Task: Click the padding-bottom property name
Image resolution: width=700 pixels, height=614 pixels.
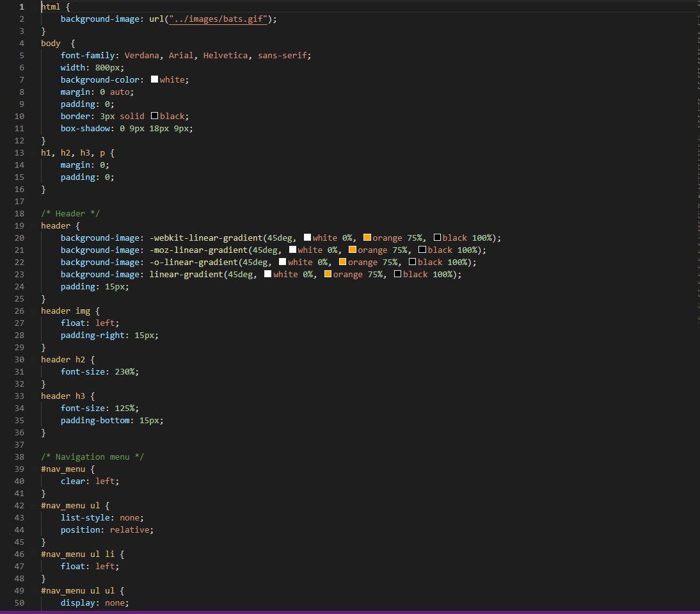Action: point(95,420)
